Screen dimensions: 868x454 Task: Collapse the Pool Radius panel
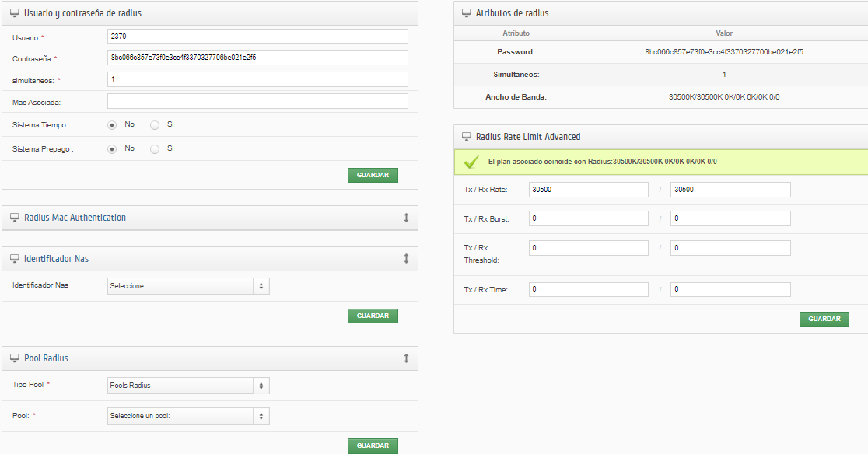point(405,358)
